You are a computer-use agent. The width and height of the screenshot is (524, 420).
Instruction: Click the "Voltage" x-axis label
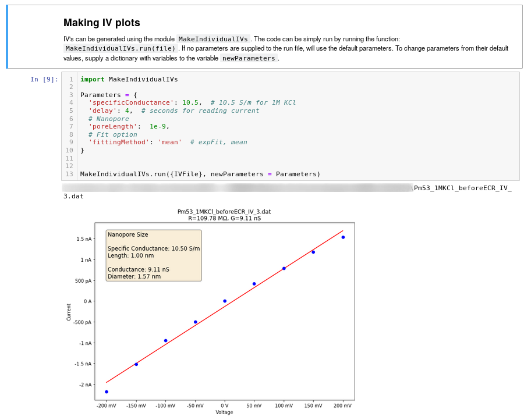pyautogui.click(x=224, y=412)
